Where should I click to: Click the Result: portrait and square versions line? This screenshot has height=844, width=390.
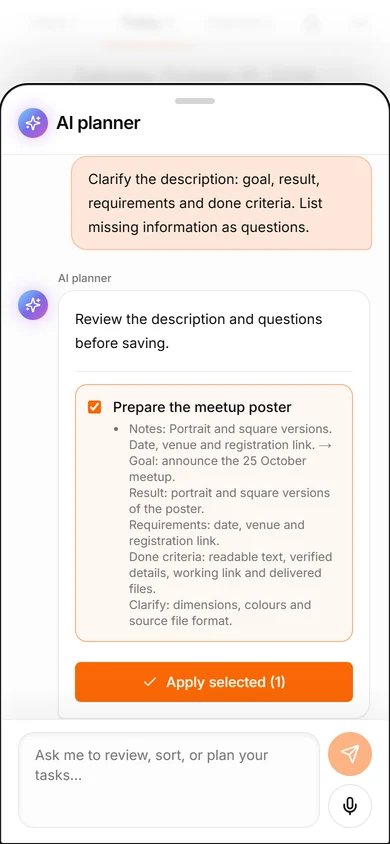(x=229, y=501)
